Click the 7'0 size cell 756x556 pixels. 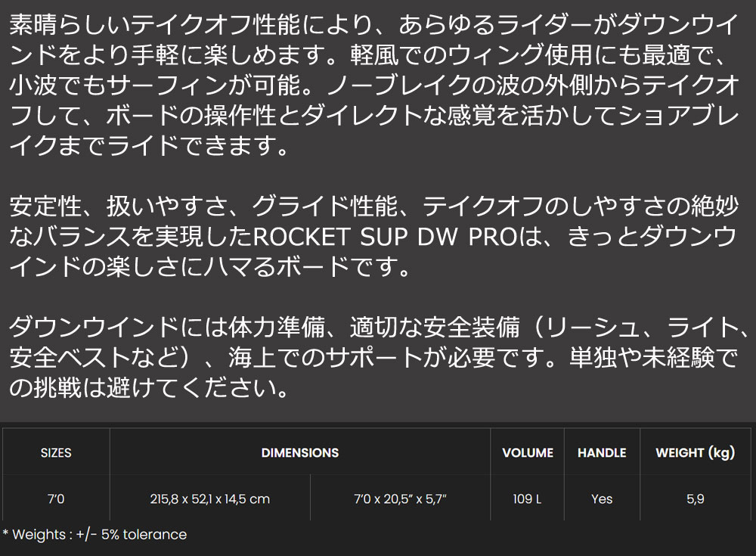click(x=56, y=499)
